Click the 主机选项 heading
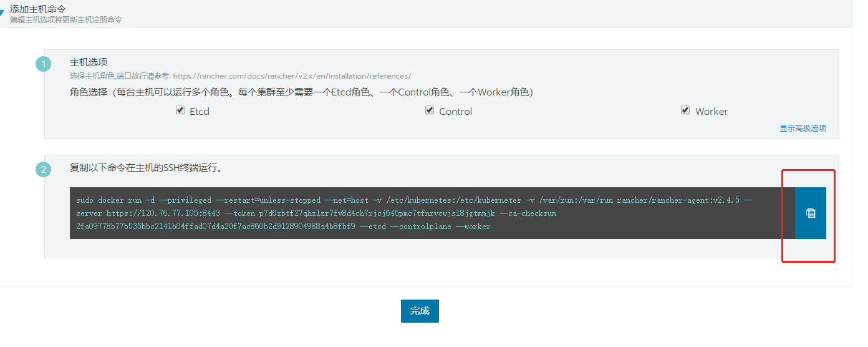The width and height of the screenshot is (868, 347). (x=89, y=62)
